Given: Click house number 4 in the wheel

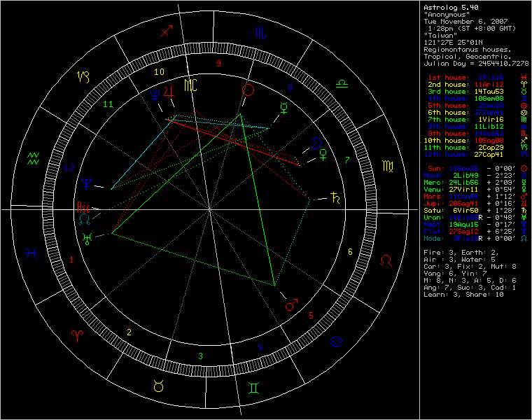Looking at the screenshot, I should click(260, 347).
